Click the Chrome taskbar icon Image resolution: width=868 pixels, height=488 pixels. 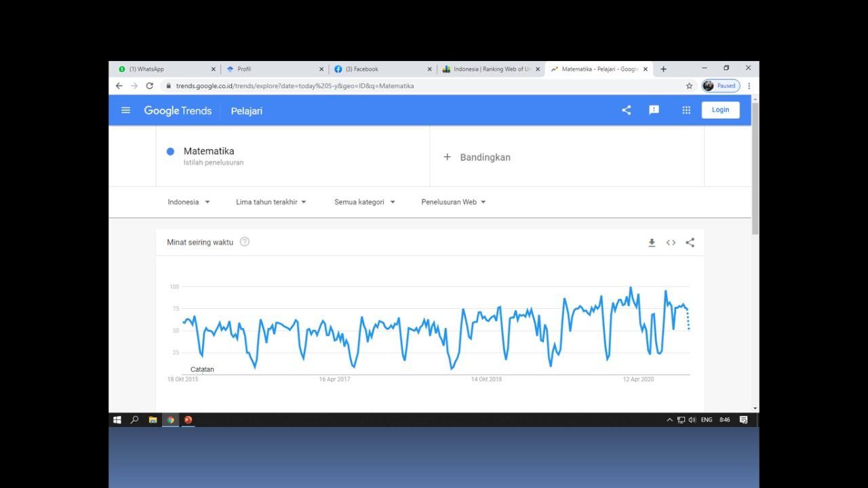tap(170, 419)
